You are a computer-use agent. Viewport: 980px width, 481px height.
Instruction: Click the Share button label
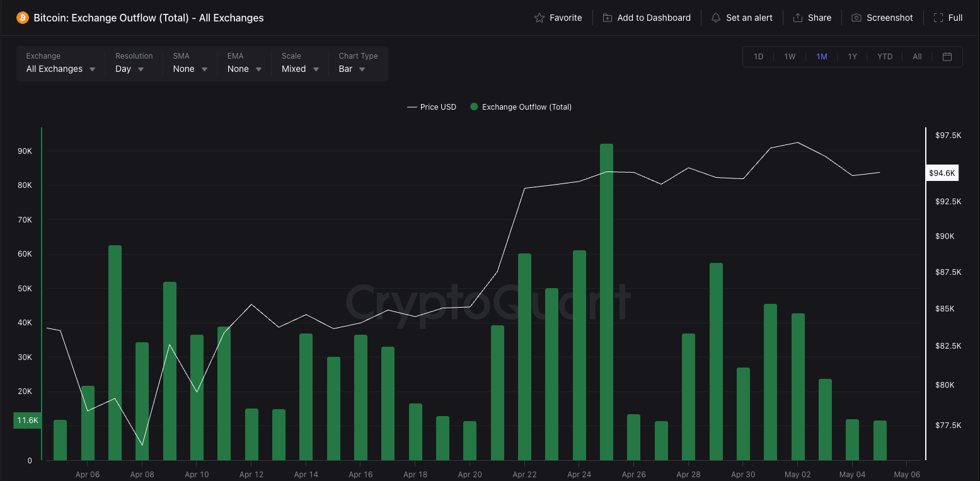pyautogui.click(x=820, y=18)
